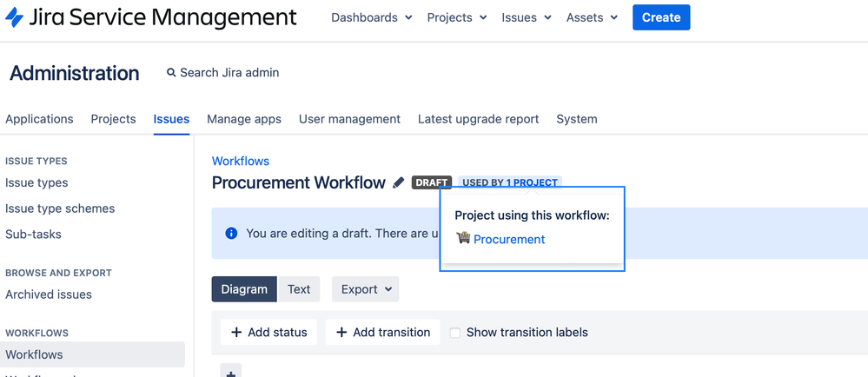
Task: Click 'You are editing a draft' banner text
Action: pyautogui.click(x=344, y=234)
